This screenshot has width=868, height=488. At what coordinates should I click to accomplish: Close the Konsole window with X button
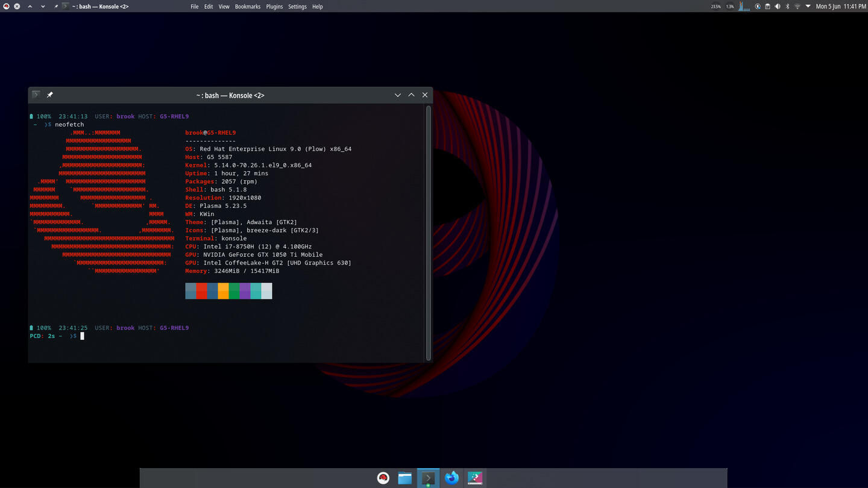(x=425, y=95)
